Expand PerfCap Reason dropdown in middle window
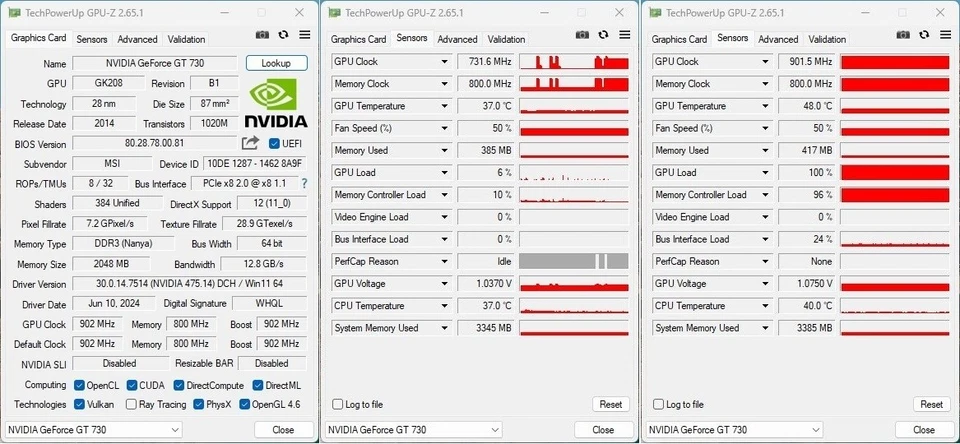Image resolution: width=960 pixels, height=444 pixels. (x=444, y=262)
